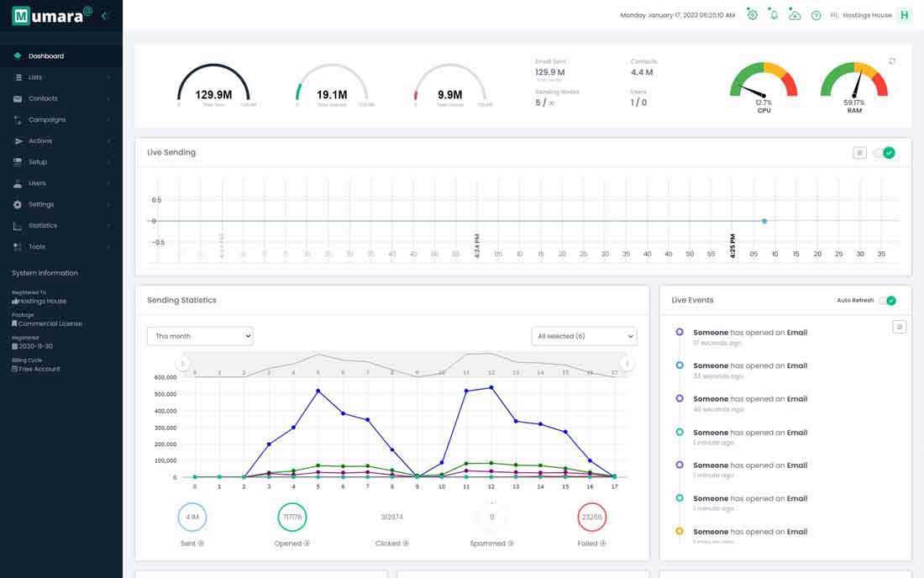Open the 'All selected (6)' dropdown

[x=584, y=336]
